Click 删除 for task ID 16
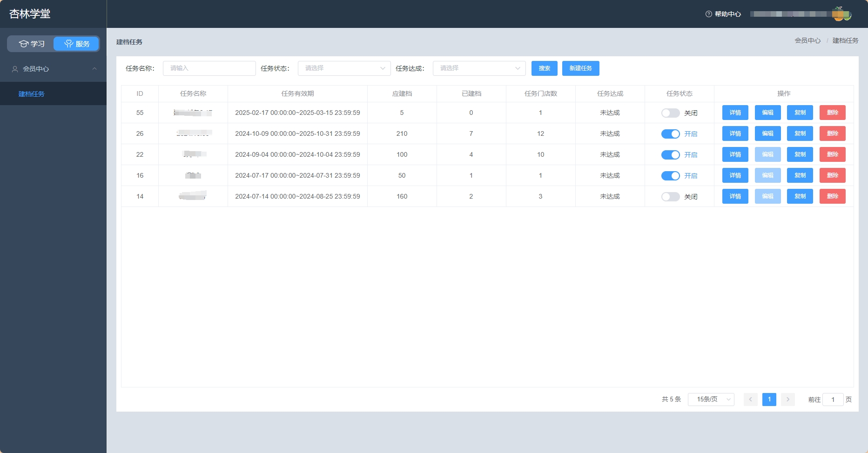The image size is (868, 453). (x=833, y=175)
